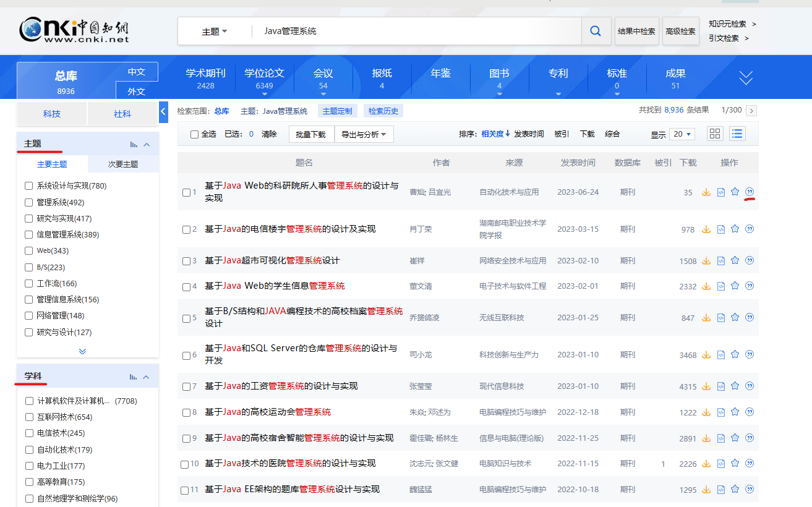Show chart for 学科 facet
Viewport: 812px width, 507px height.
134,377
